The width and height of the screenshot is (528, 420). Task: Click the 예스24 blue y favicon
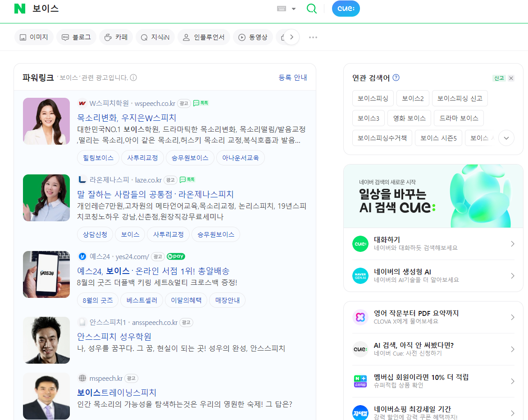tap(82, 256)
